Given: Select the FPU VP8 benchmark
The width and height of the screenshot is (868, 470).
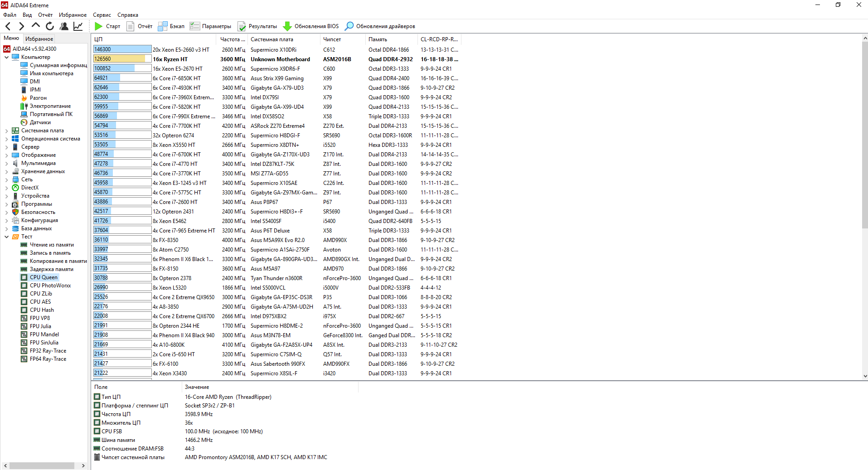Looking at the screenshot, I should (x=40, y=318).
